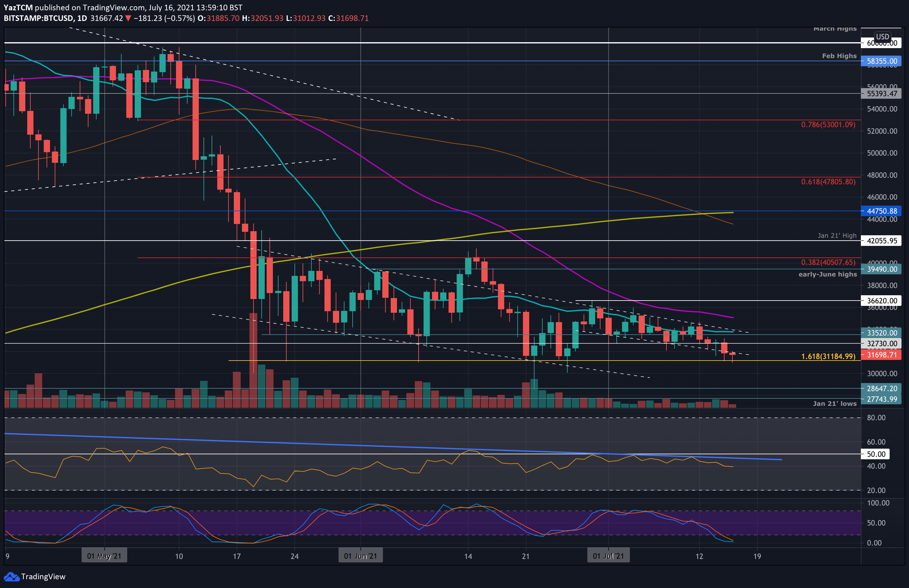909x588 pixels.
Task: Click the Jan 21' lows annotation
Action: [x=835, y=404]
